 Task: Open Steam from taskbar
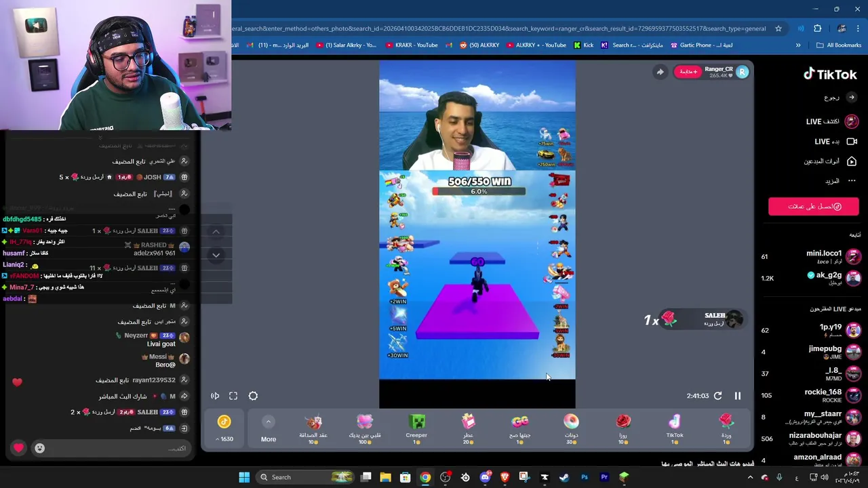pos(564,477)
